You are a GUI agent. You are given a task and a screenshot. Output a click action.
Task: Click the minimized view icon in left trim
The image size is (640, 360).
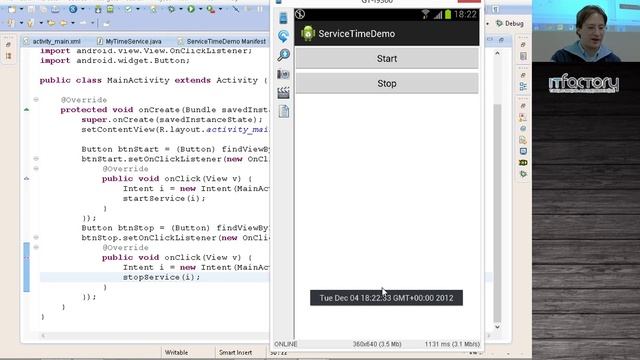pyautogui.click(x=8, y=56)
